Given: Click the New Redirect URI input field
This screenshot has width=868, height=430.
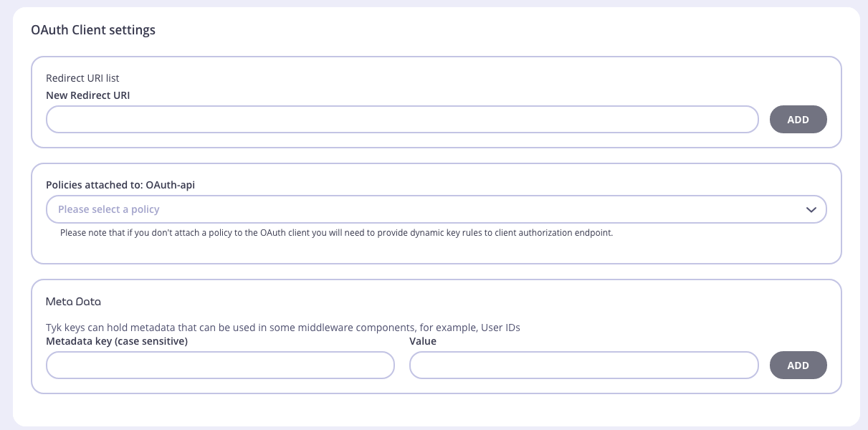Looking at the screenshot, I should (401, 120).
